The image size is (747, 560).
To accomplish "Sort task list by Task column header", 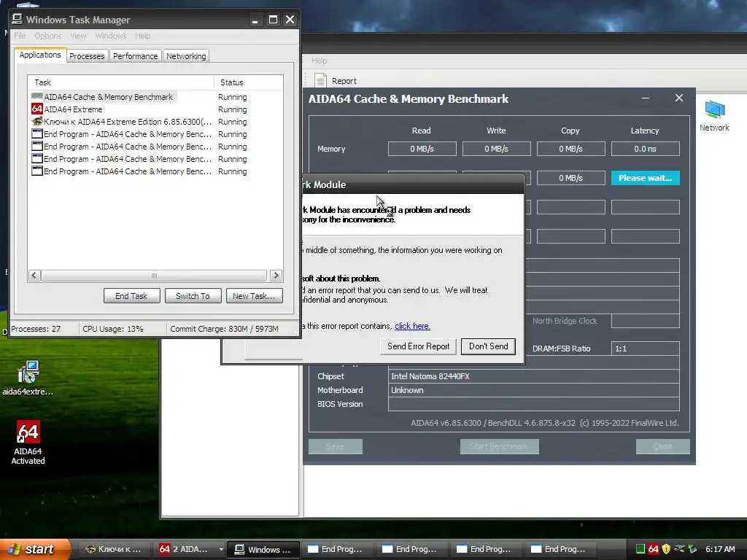I will [x=121, y=82].
